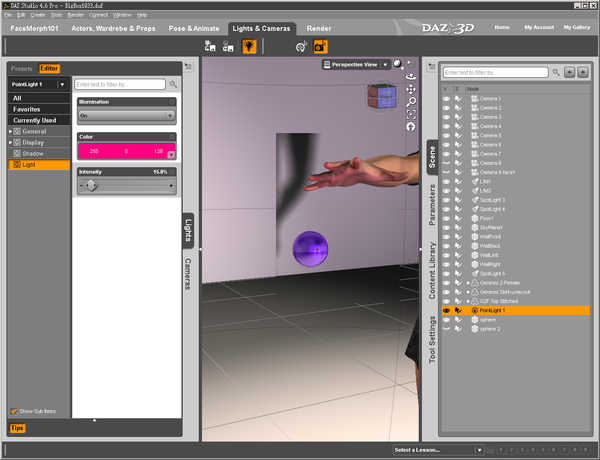Switch to Presets view

pos(21,69)
